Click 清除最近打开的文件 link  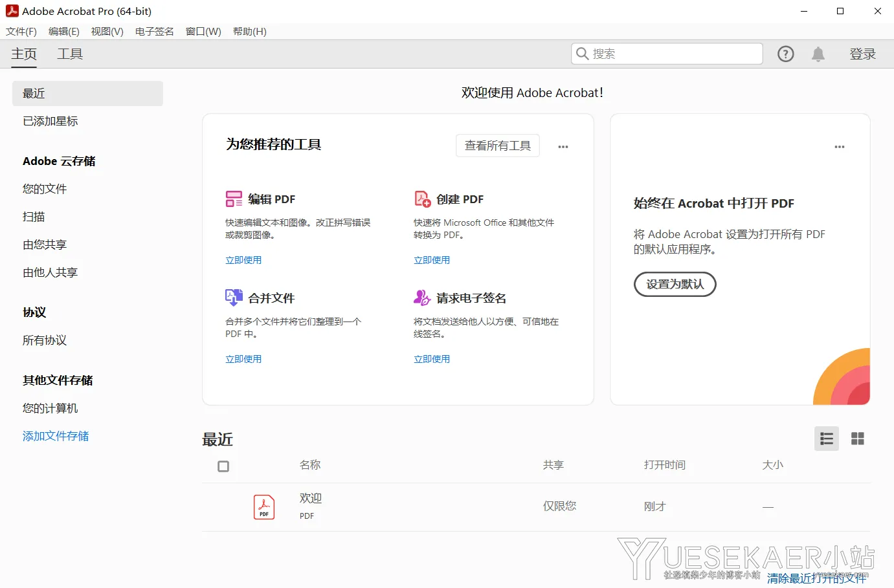coord(816,578)
